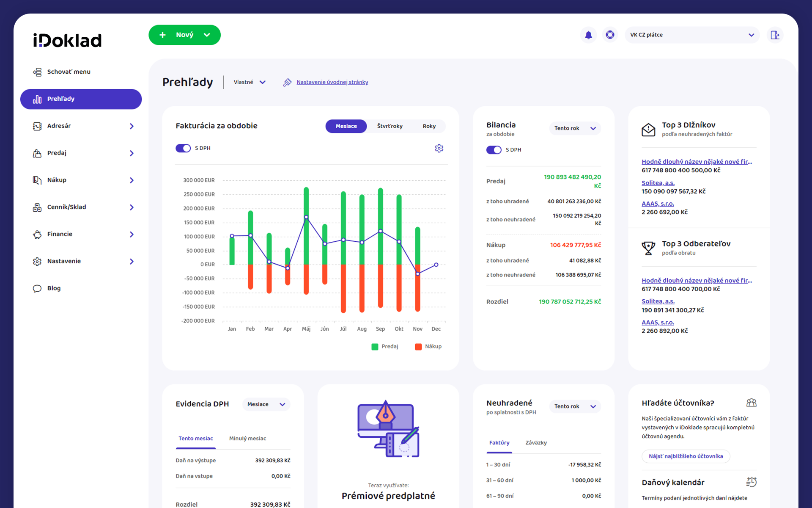Open the VK CZ plátce account dropdown
Viewport: 812px width, 508px height.
coord(692,35)
